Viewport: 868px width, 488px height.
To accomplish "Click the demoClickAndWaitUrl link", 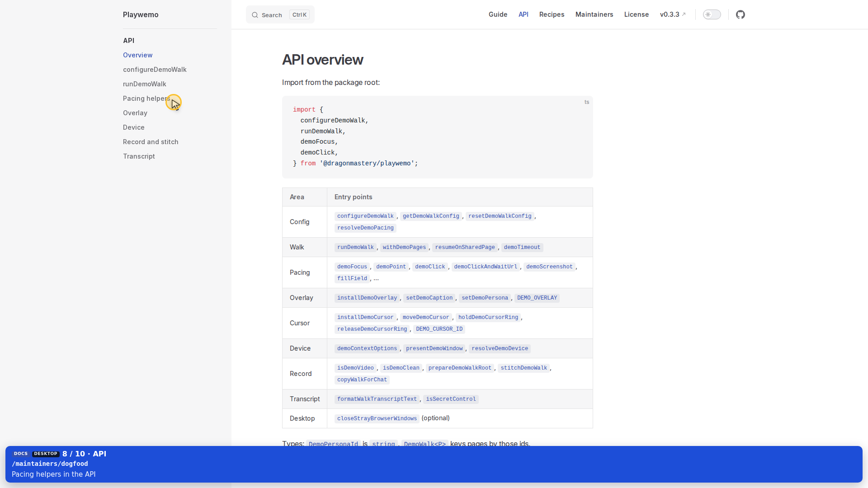I will coord(486,267).
